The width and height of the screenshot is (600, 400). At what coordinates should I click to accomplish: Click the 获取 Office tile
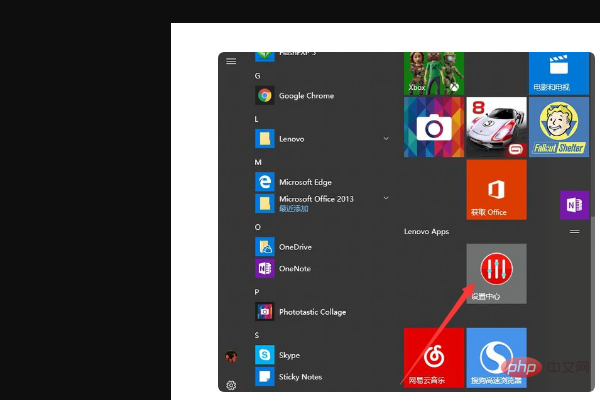point(496,190)
